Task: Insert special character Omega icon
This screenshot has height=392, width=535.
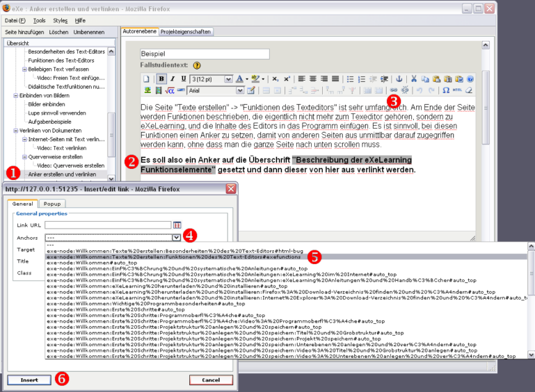Action: 446,90
